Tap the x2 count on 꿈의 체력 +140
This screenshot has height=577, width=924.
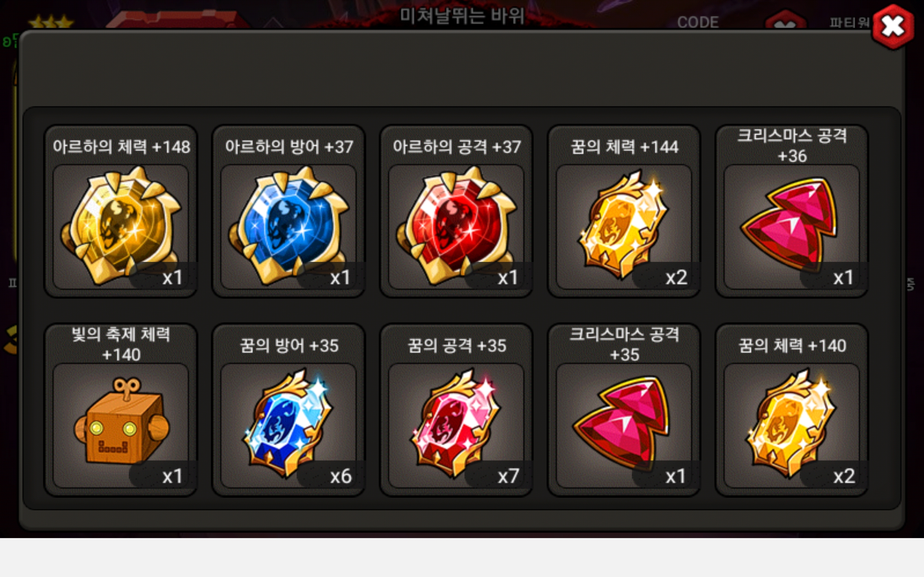pyautogui.click(x=844, y=476)
